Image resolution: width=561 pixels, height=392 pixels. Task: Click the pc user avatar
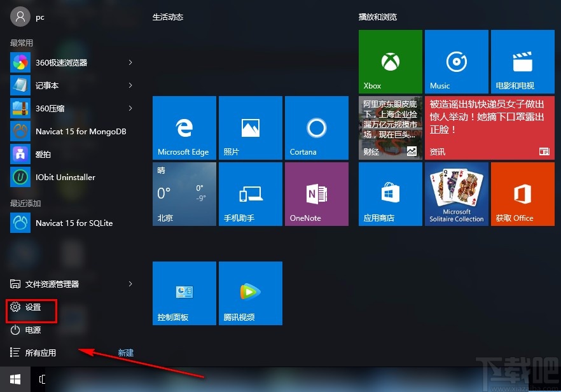click(x=19, y=17)
